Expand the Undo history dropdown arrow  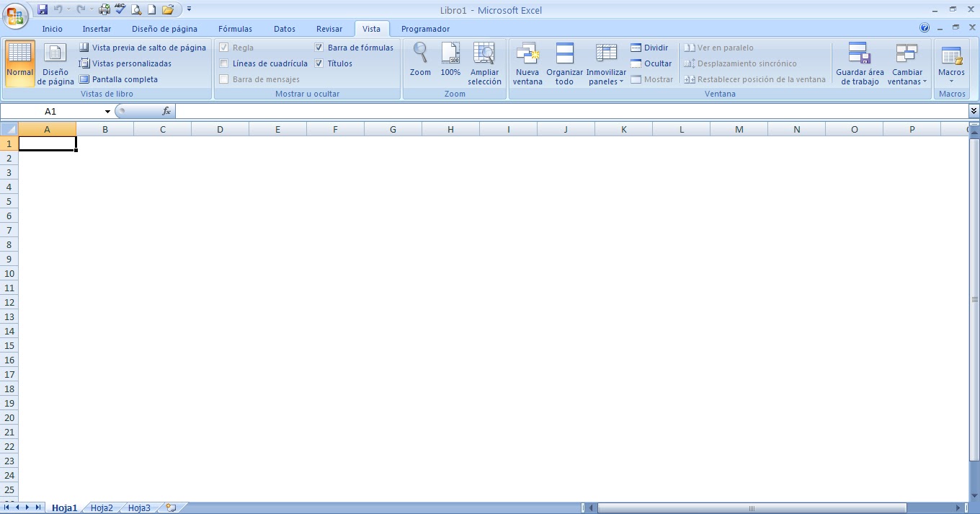(68, 10)
